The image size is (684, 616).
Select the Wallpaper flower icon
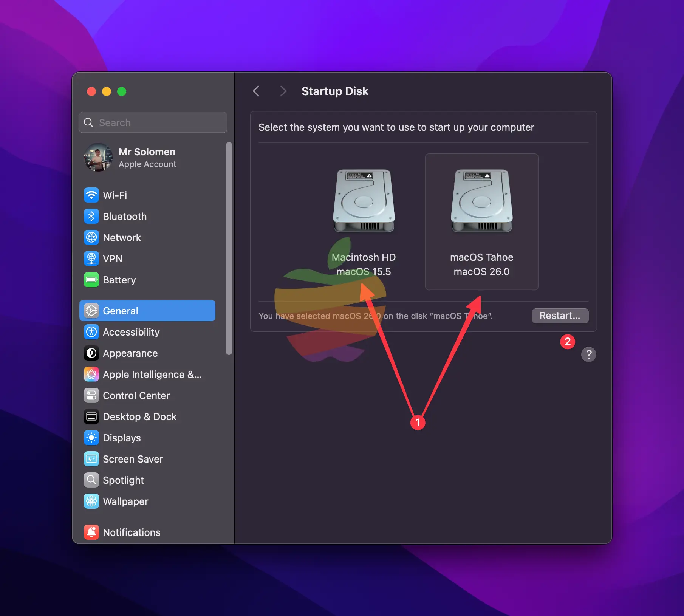(91, 501)
